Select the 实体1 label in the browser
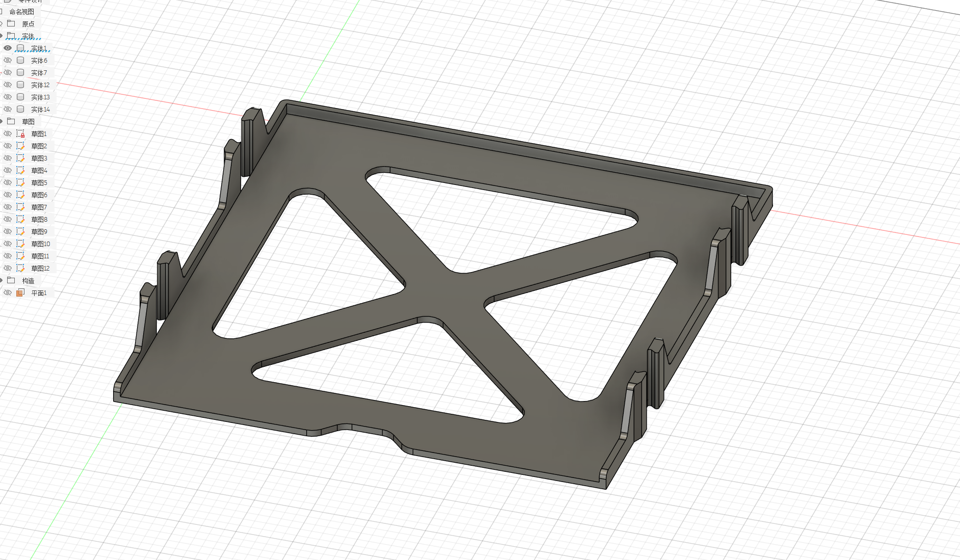 39,48
